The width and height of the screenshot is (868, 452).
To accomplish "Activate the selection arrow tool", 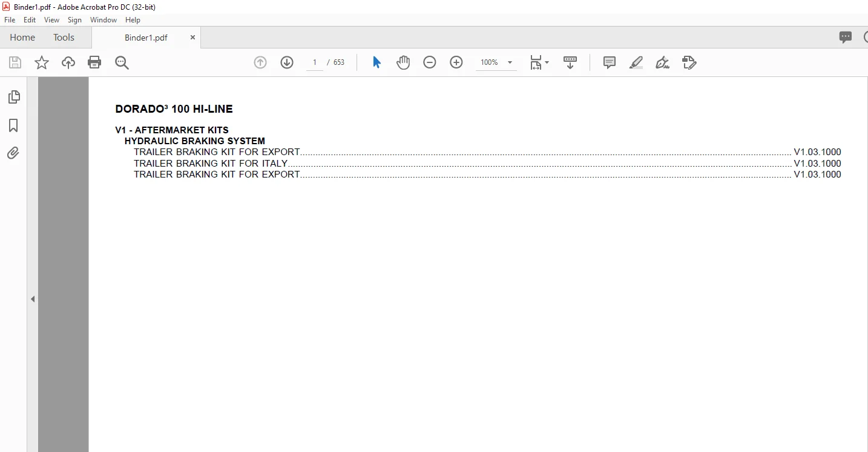I will pos(376,62).
